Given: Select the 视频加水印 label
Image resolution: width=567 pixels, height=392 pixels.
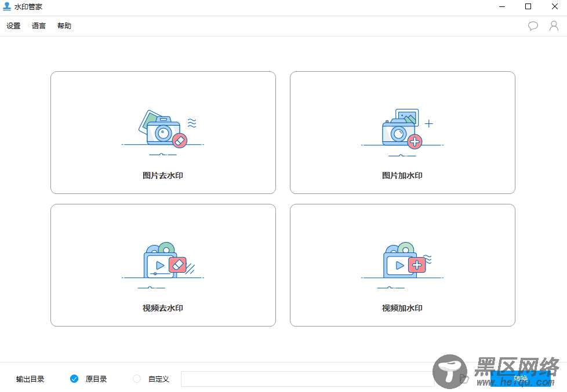Looking at the screenshot, I should pos(402,308).
